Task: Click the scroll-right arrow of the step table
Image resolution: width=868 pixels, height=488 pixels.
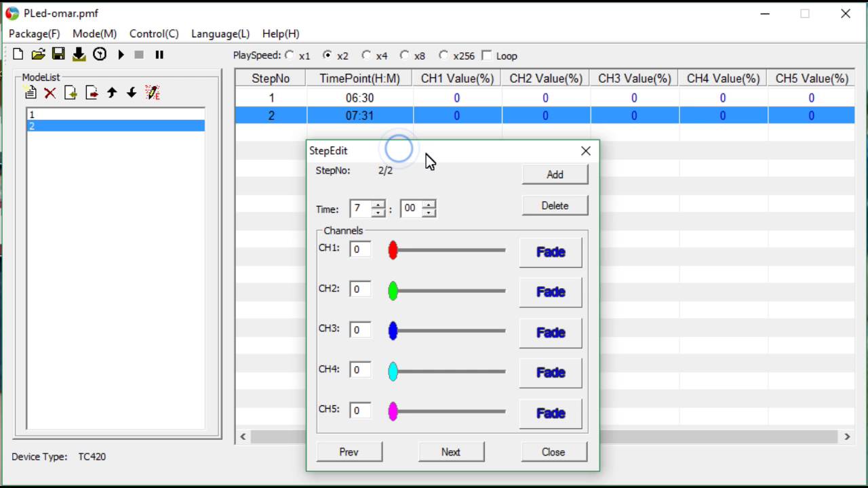Action: click(847, 436)
